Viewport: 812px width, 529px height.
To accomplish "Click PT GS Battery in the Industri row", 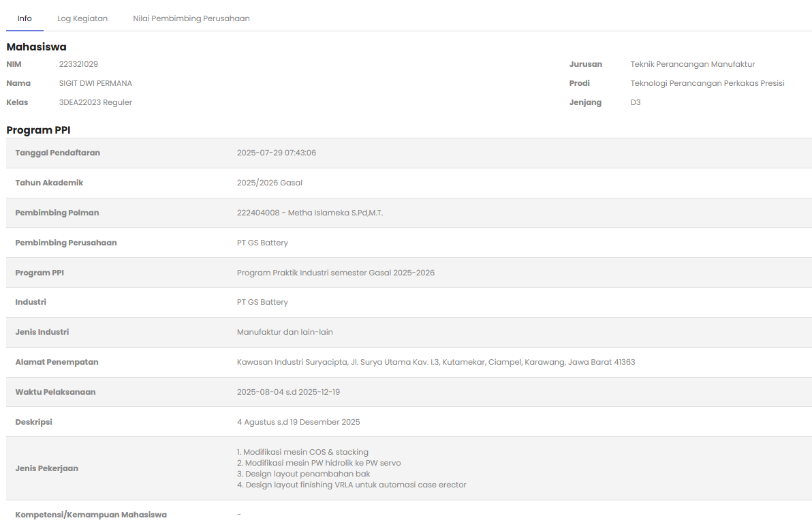I will coord(262,302).
